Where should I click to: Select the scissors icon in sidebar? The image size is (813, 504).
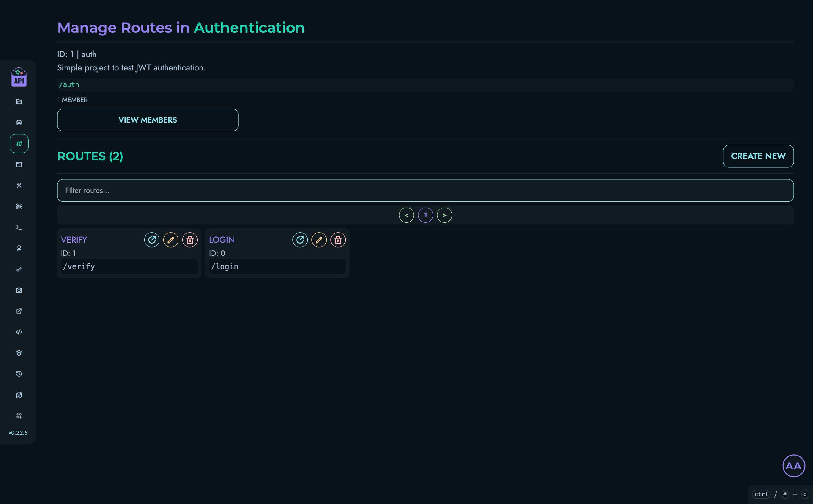pyautogui.click(x=19, y=206)
